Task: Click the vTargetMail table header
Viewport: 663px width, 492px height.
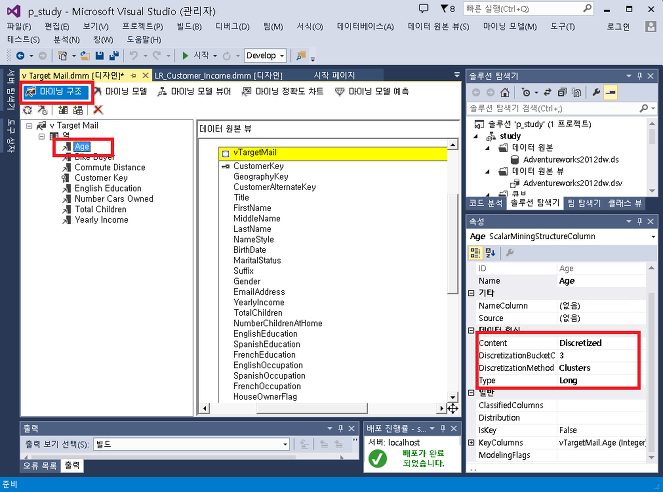Action: pos(333,153)
